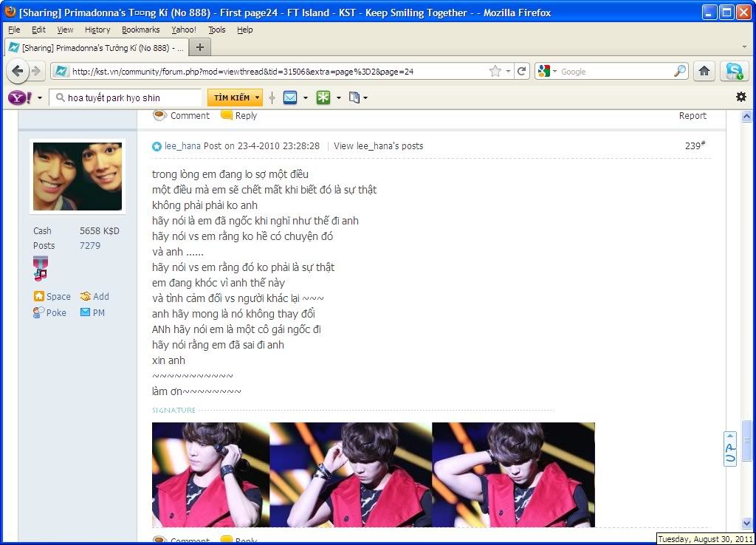This screenshot has width=756, height=545.
Task: Click the Report link
Action: point(693,116)
